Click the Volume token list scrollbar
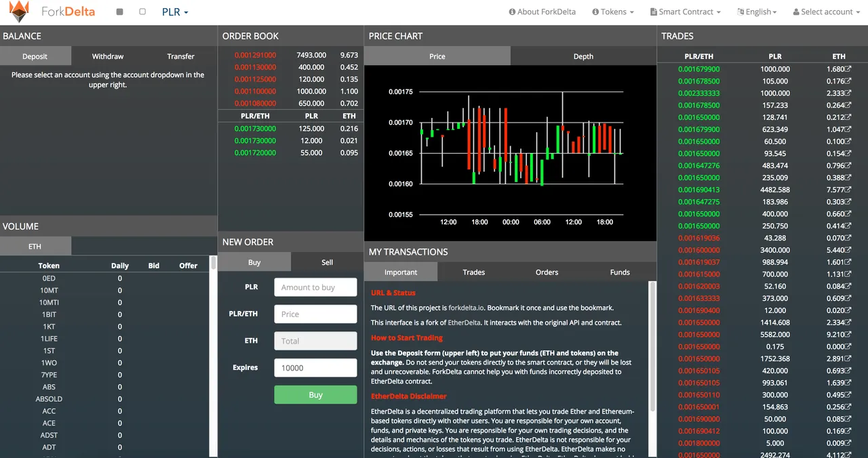Screen dimensions: 868x458 coord(214,263)
